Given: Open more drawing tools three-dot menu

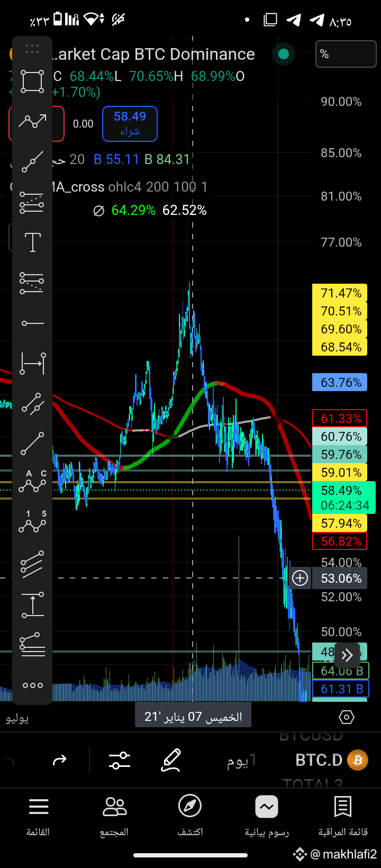Looking at the screenshot, I should [32, 685].
